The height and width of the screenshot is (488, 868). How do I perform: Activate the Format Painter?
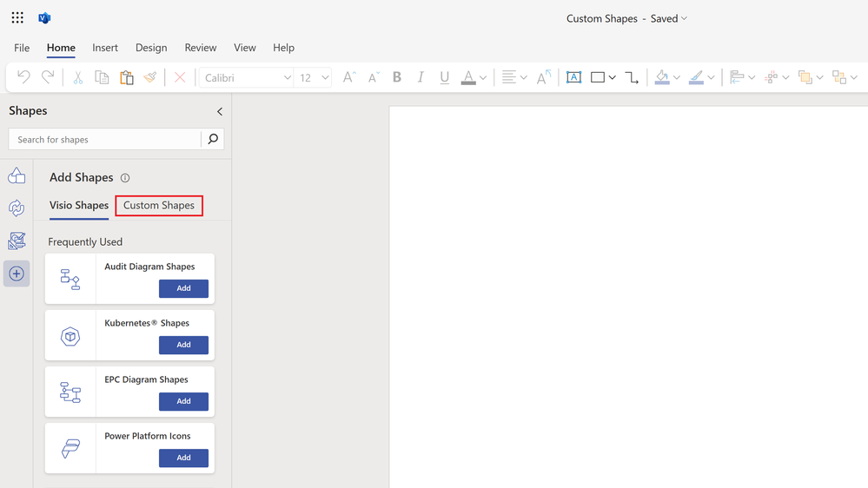pyautogui.click(x=150, y=77)
